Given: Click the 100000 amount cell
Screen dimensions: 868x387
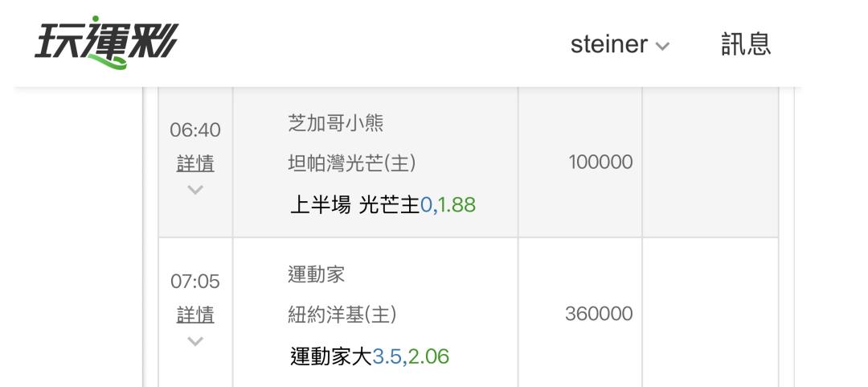Looking at the screenshot, I should [600, 163].
